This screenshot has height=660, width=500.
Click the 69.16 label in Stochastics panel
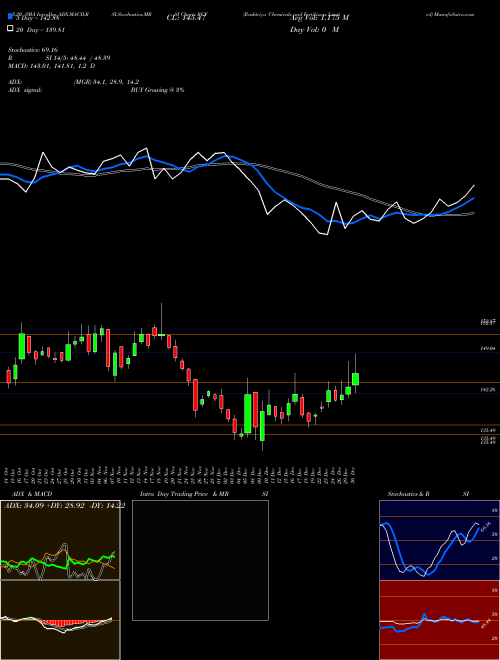[486, 526]
